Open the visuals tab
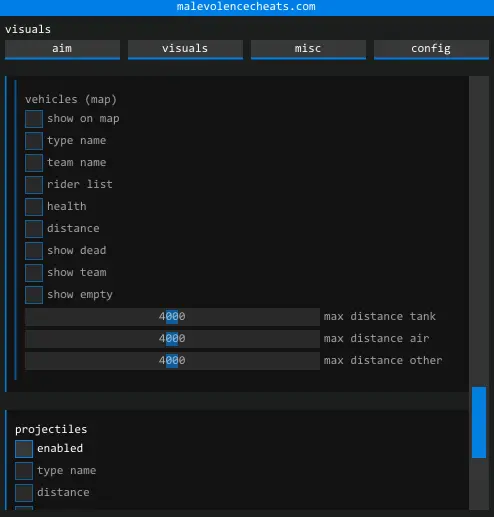494x517 pixels. 185,49
